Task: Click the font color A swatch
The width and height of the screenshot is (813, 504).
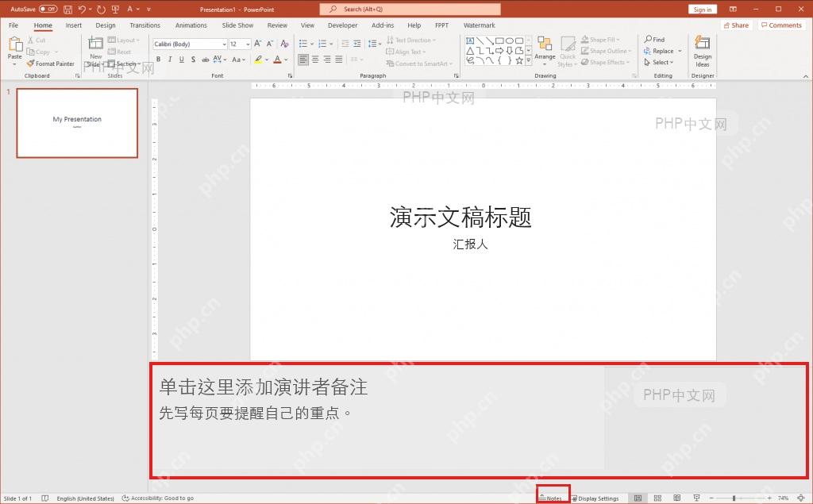Action: coord(277,60)
